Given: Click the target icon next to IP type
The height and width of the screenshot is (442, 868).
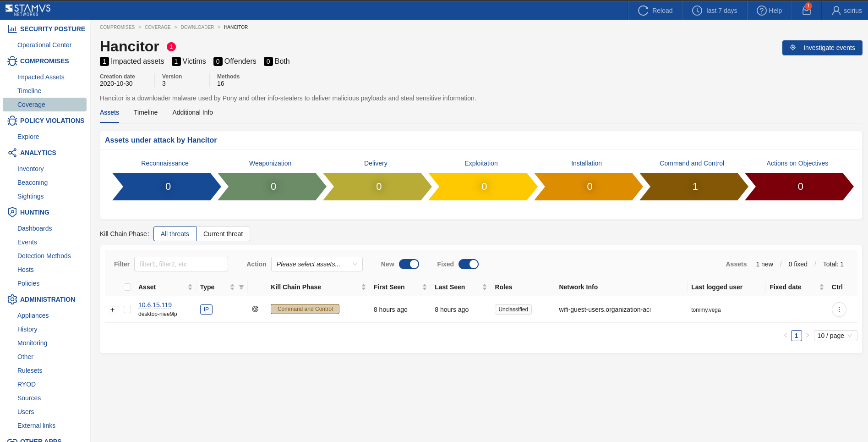Looking at the screenshot, I should pyautogui.click(x=255, y=309).
